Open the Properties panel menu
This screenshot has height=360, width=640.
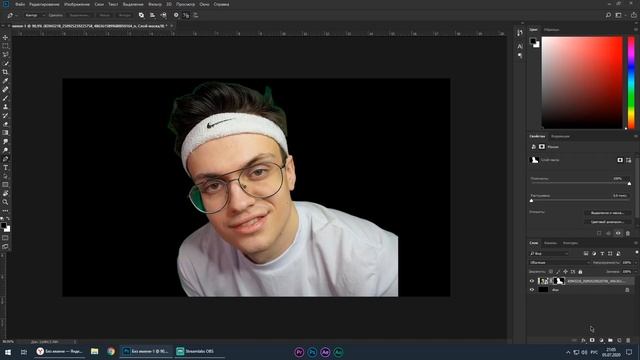[x=636, y=136]
